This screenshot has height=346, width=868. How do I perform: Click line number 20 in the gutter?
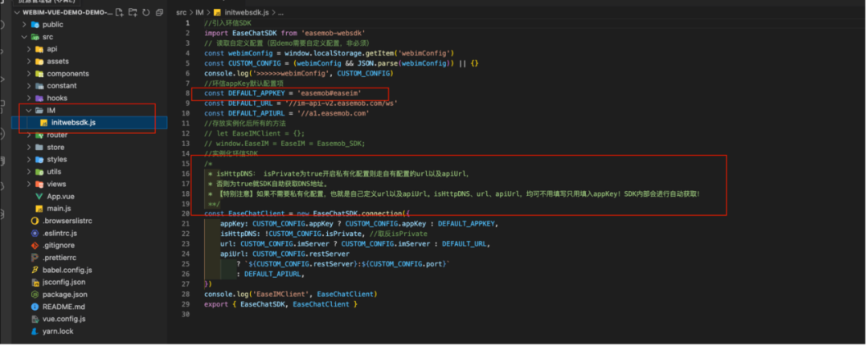(x=186, y=214)
